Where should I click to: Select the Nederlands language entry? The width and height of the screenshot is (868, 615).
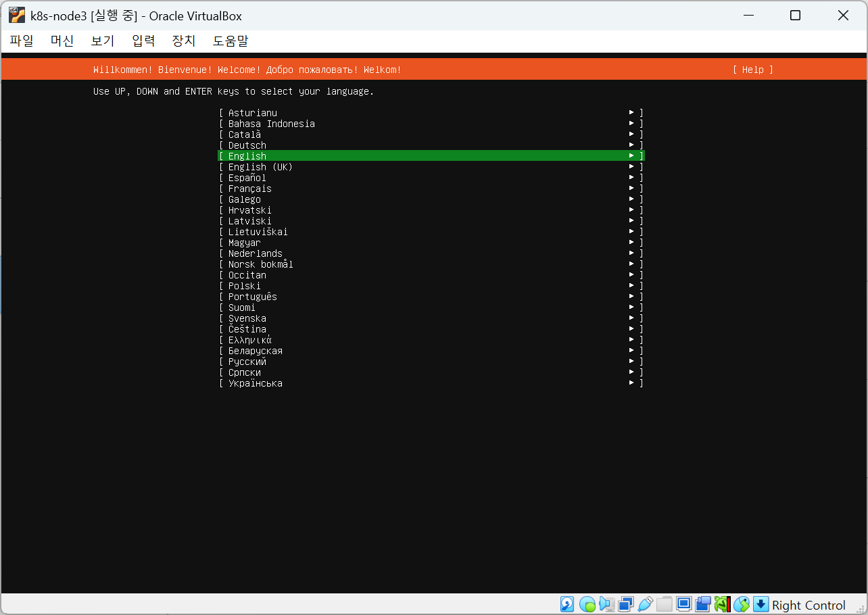pyautogui.click(x=431, y=253)
